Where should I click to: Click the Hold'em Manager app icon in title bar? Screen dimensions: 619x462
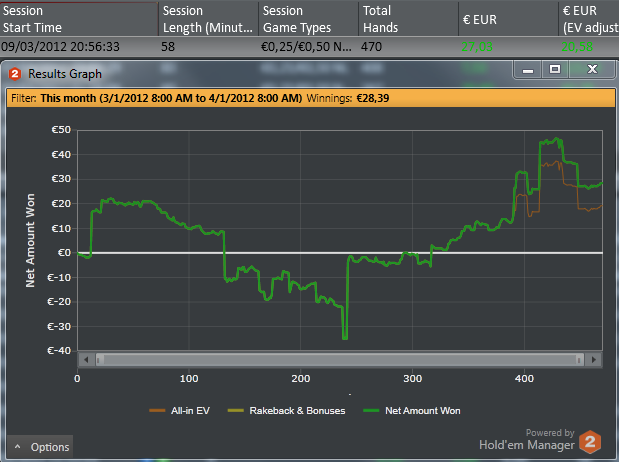point(15,74)
